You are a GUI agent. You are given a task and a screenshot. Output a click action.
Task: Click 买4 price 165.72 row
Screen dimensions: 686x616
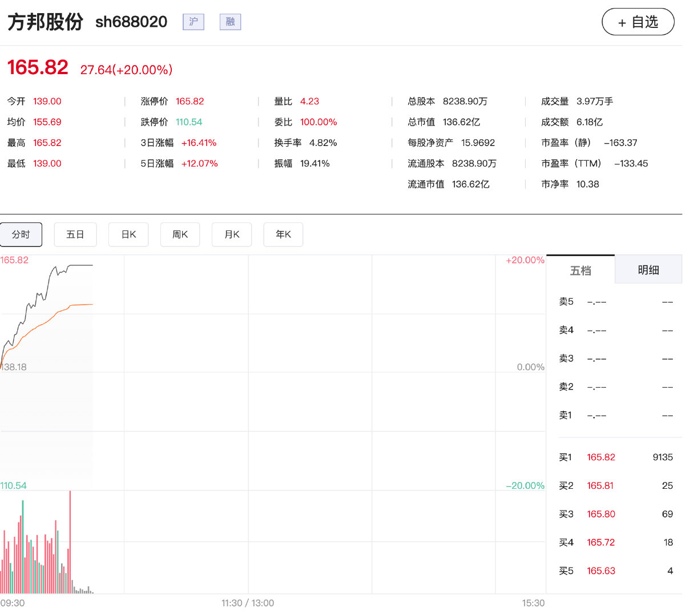[616, 542]
